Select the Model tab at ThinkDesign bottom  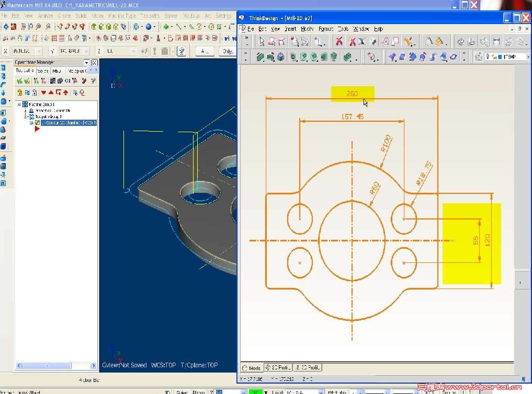(x=252, y=368)
